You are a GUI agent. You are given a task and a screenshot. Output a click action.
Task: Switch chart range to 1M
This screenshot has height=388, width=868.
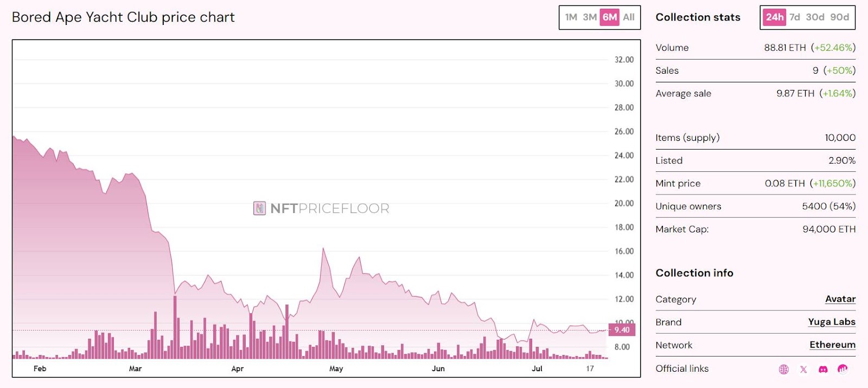(571, 17)
